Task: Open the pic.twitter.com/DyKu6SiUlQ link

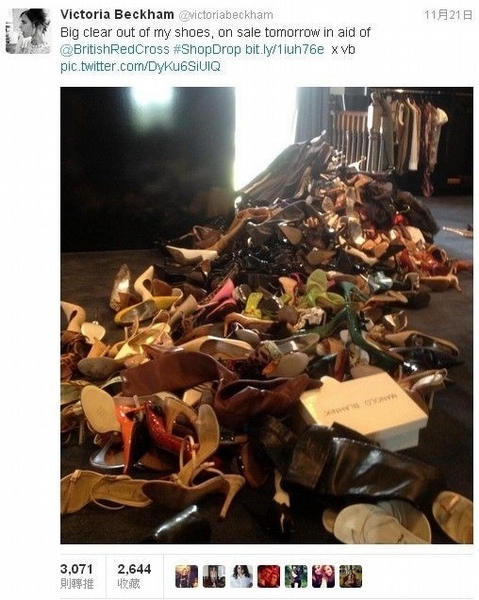Action: coord(140,67)
